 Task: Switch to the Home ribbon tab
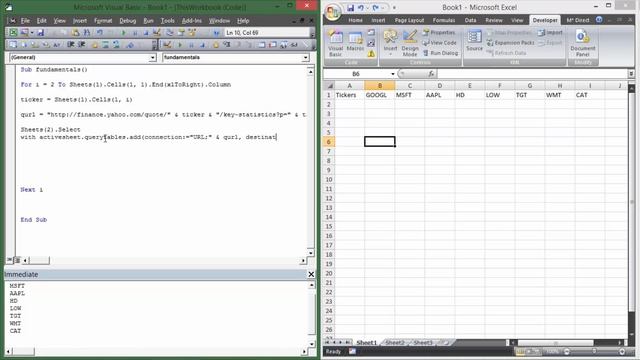[356, 20]
